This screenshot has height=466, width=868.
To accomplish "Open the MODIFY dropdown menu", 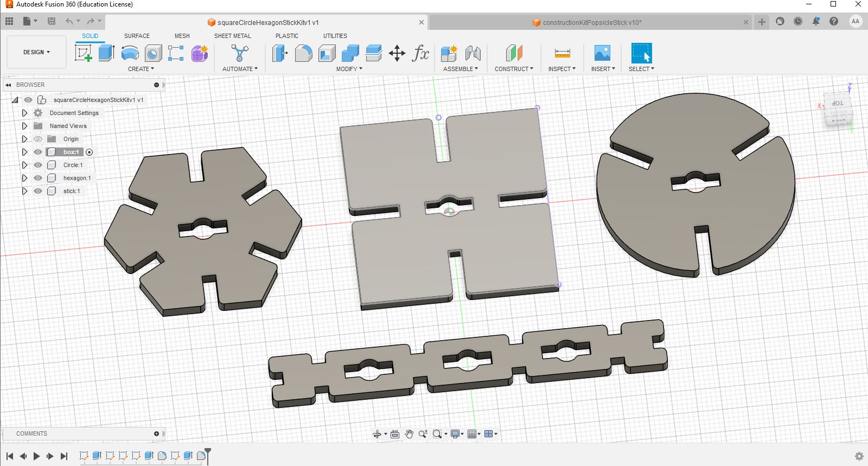I will (349, 69).
